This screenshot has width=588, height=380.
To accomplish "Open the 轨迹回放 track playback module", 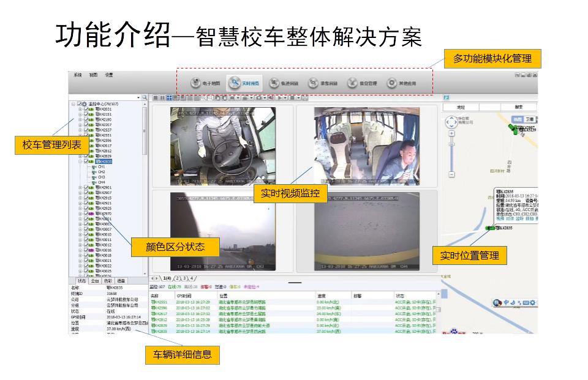I will point(284,83).
